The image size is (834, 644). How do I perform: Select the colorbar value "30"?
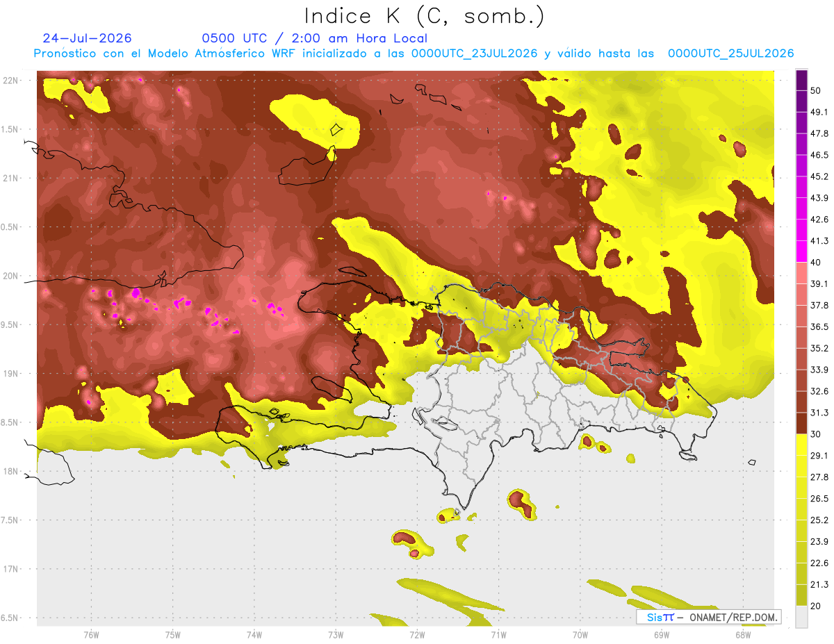(817, 434)
